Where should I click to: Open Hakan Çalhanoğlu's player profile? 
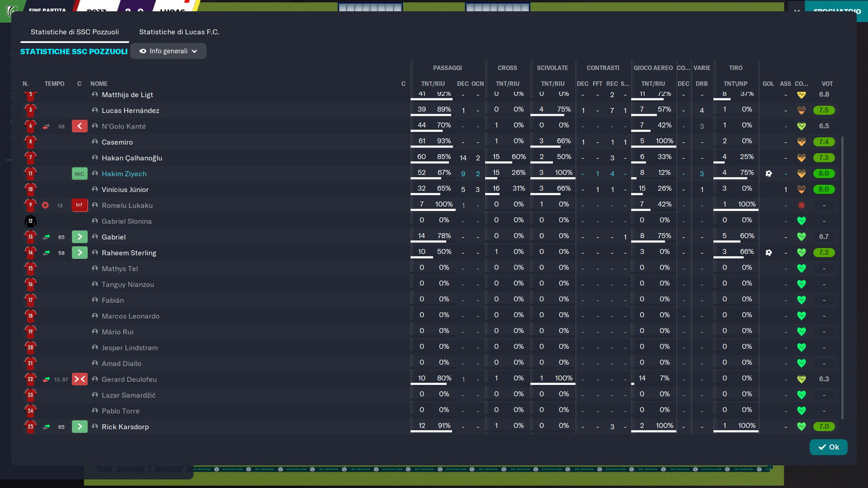click(132, 158)
